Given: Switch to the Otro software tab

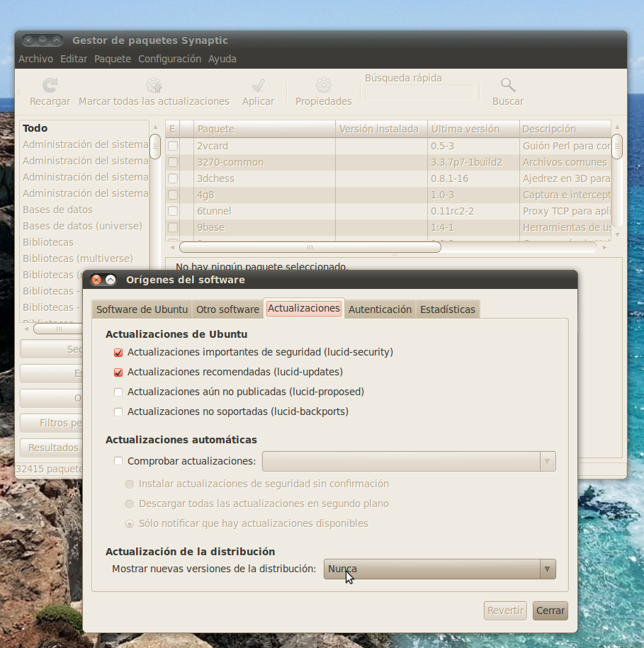Looking at the screenshot, I should (x=227, y=309).
